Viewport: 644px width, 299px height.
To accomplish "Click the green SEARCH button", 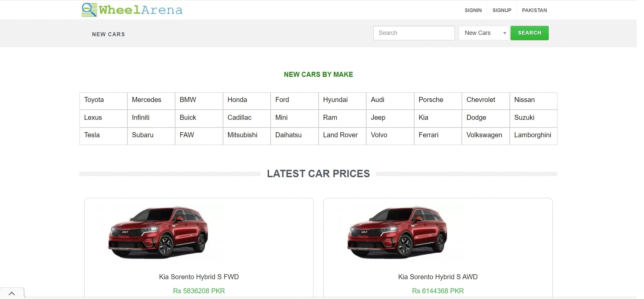I will (529, 33).
